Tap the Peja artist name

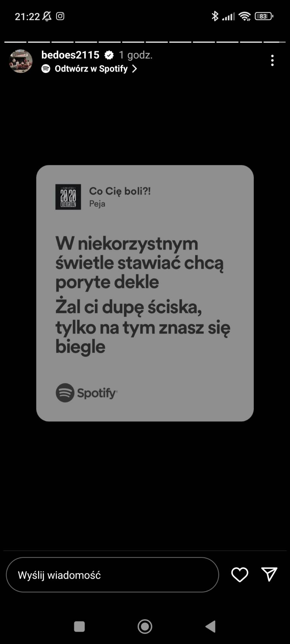click(97, 204)
